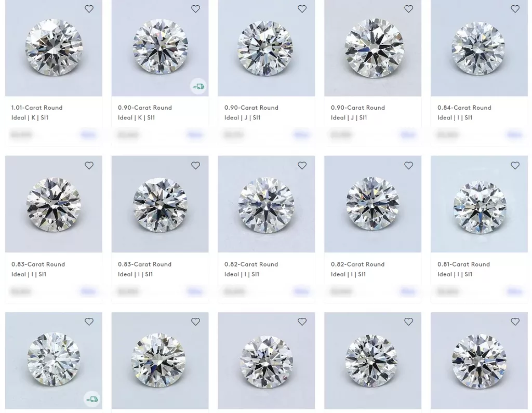Open the 1.01-Carat Round diamond image
This screenshot has height=413, width=532.
coord(54,48)
